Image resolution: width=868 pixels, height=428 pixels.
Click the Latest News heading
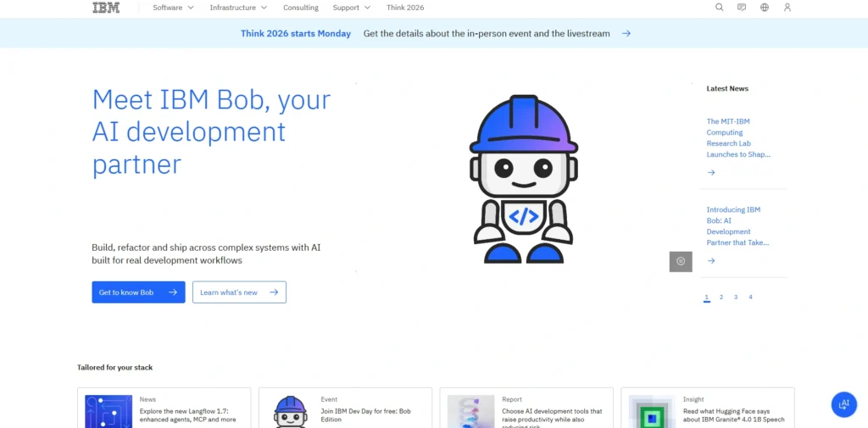click(727, 89)
